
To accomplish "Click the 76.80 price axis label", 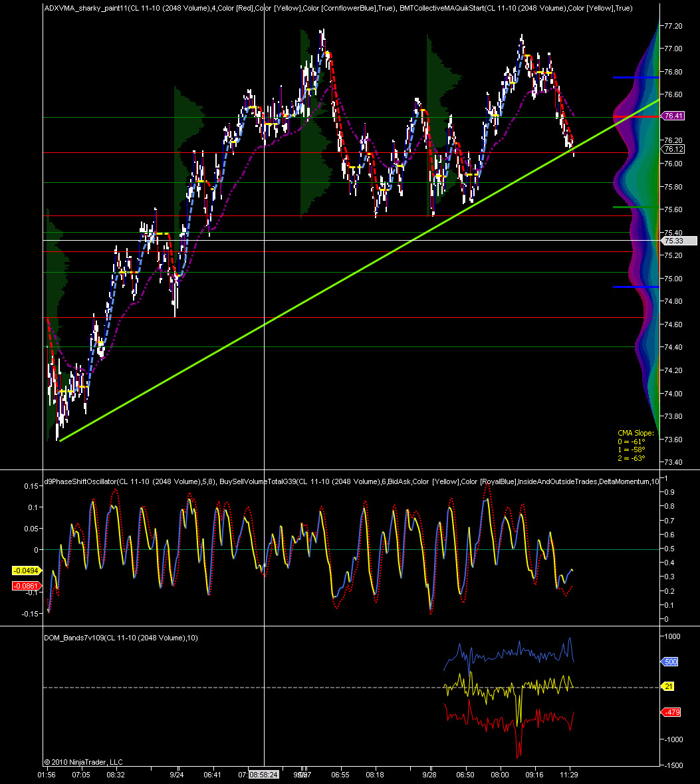I will click(673, 72).
